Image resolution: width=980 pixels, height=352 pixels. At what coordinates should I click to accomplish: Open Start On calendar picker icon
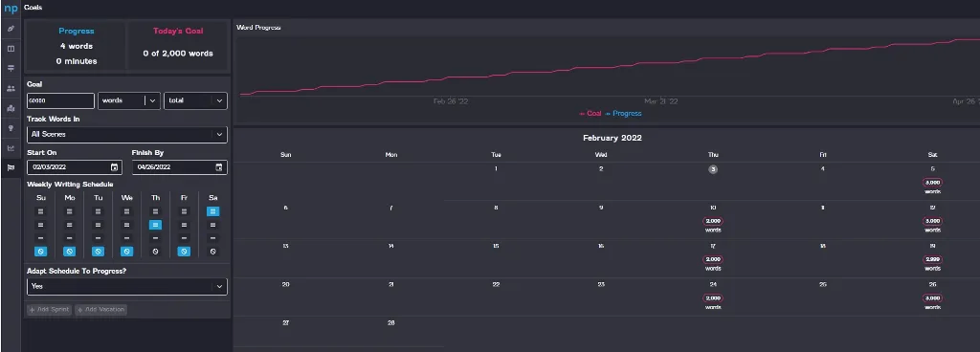[x=115, y=167]
